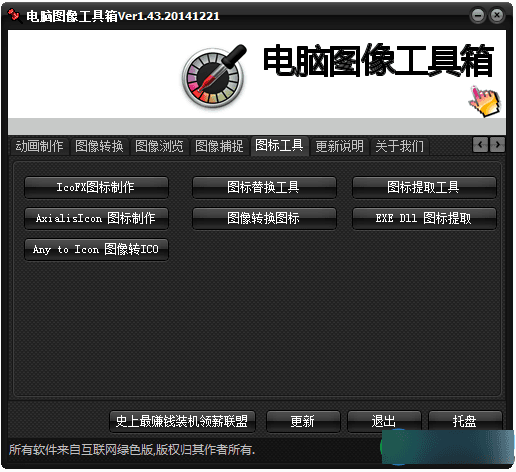Launch Any to Icon 图像转ICO
Image resolution: width=516 pixels, height=472 pixels.
pos(96,249)
